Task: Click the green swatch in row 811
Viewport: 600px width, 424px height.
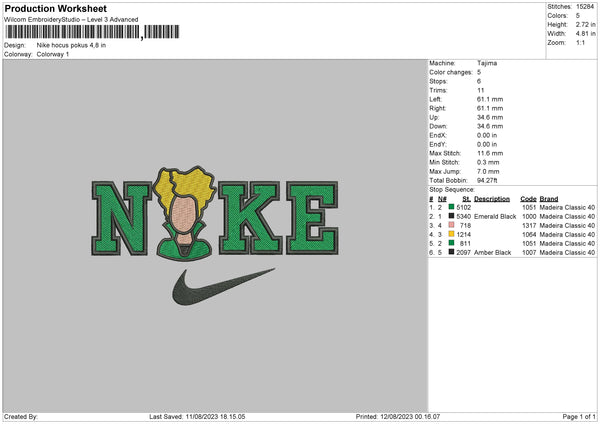Action: tap(451, 243)
